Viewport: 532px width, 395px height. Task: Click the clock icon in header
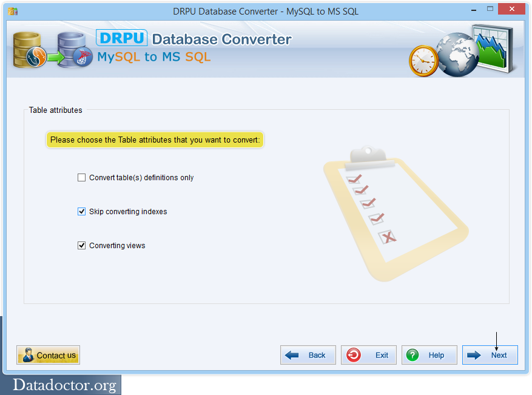[423, 61]
